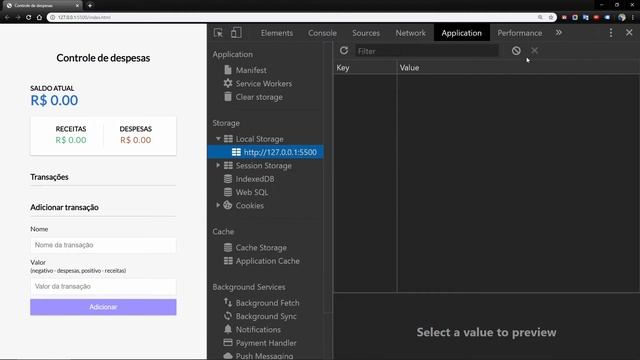Image resolution: width=640 pixels, height=360 pixels.
Task: Select Session Storage item
Action: click(x=263, y=166)
